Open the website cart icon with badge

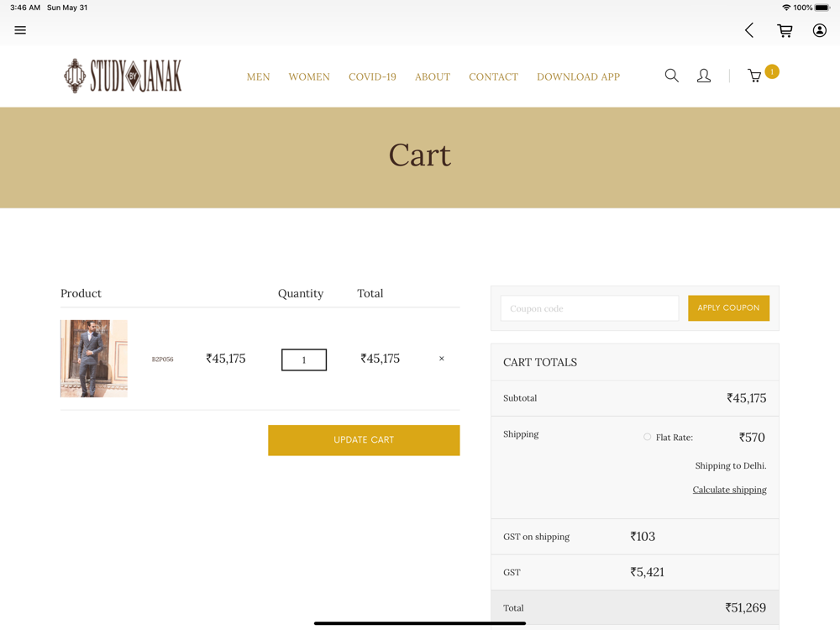[x=754, y=76]
